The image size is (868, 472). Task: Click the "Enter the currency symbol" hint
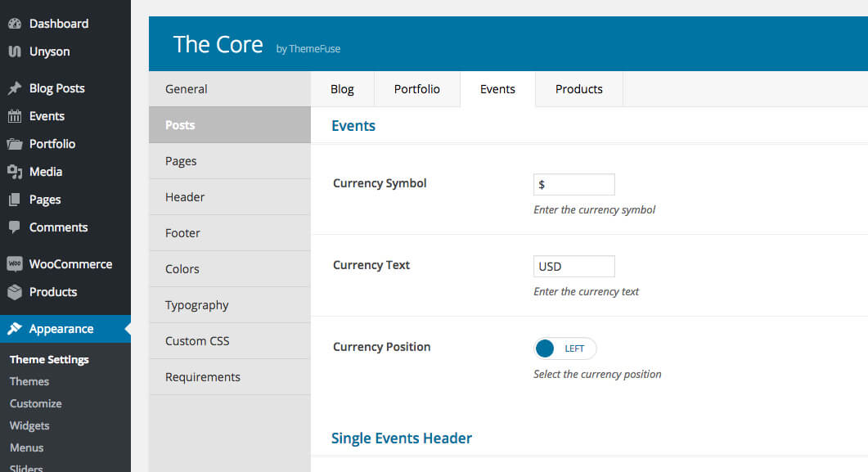pyautogui.click(x=594, y=209)
